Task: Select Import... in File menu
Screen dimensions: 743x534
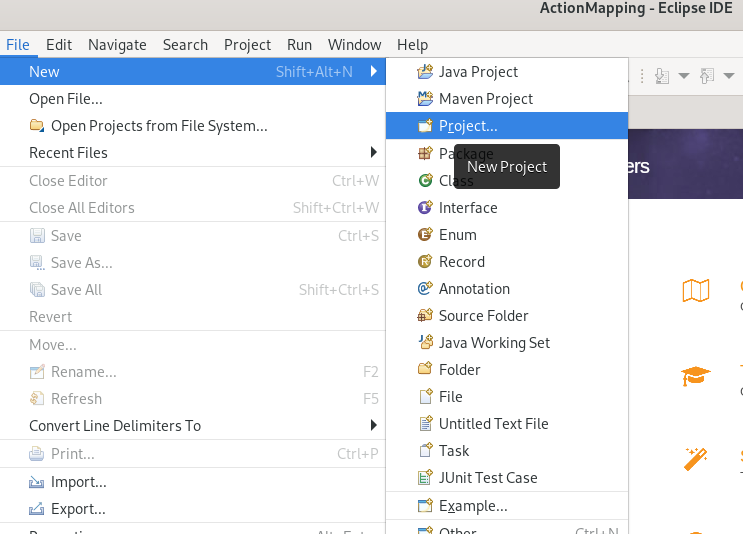Action: 192,482
